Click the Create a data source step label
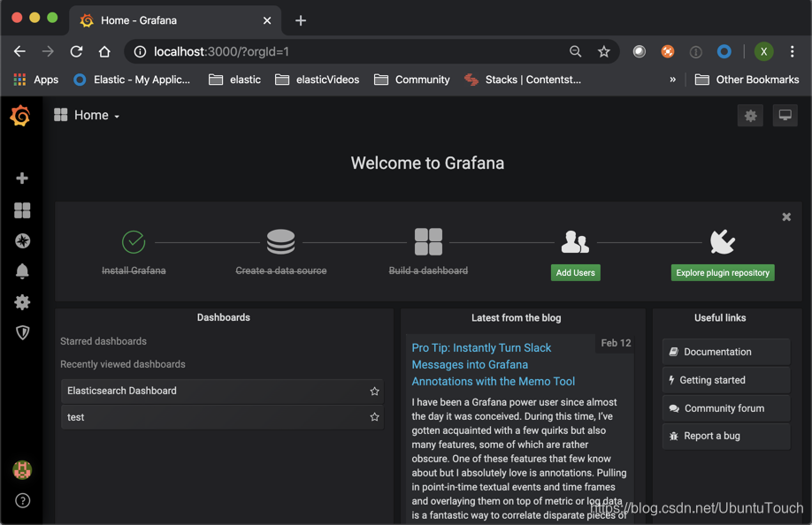 [280, 270]
